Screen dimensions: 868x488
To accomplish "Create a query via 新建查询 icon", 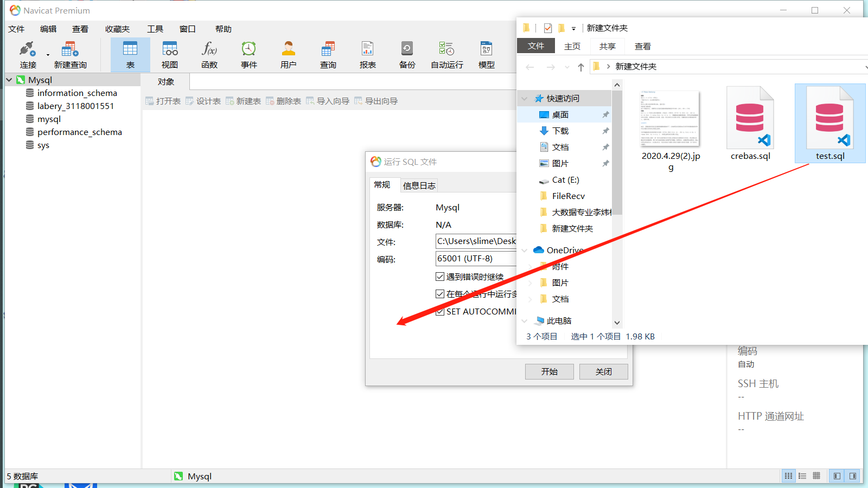I will [69, 54].
